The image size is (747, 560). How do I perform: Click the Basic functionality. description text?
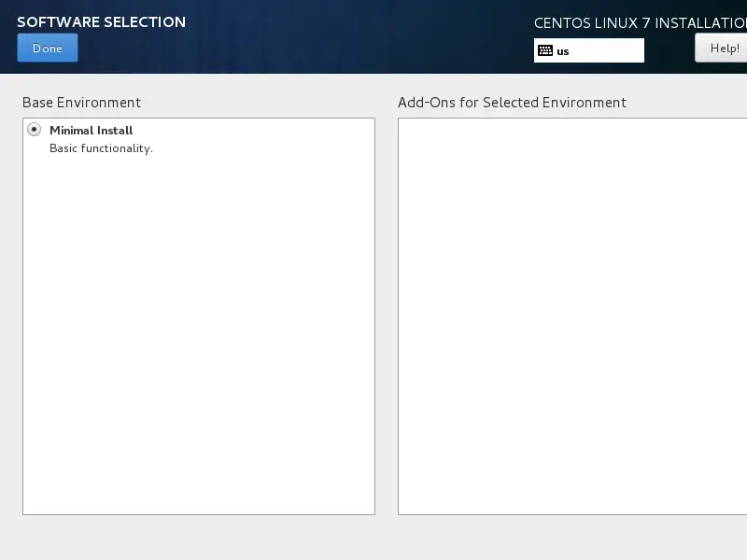click(101, 148)
